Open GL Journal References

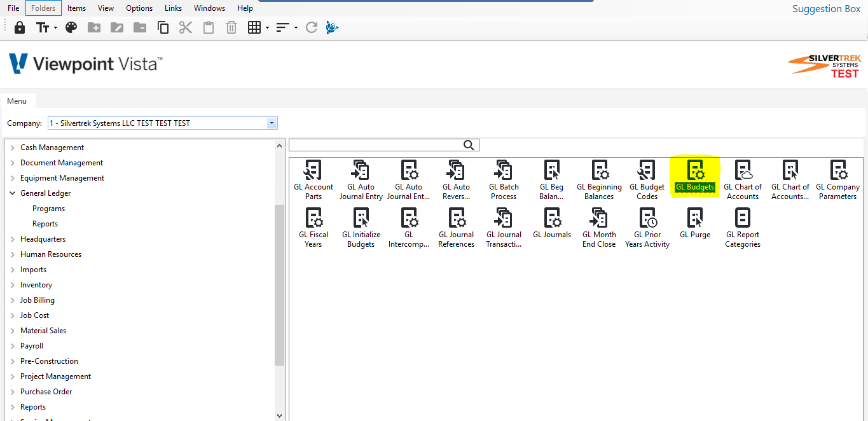(457, 228)
